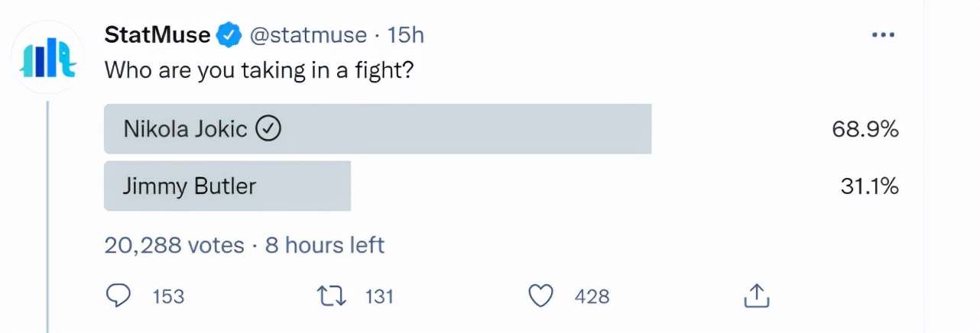Select the Nikola Jokic poll option
Image resolution: width=980 pixels, height=333 pixels.
[377, 129]
